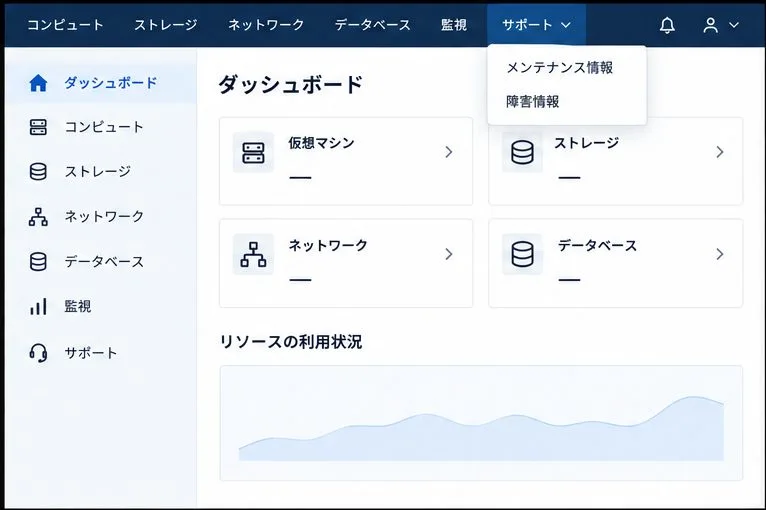
Task: Click the headset icon beside サポート
Action: tap(38, 353)
